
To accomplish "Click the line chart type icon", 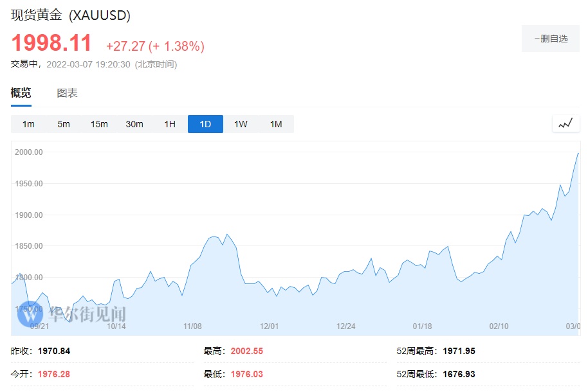I will (565, 124).
